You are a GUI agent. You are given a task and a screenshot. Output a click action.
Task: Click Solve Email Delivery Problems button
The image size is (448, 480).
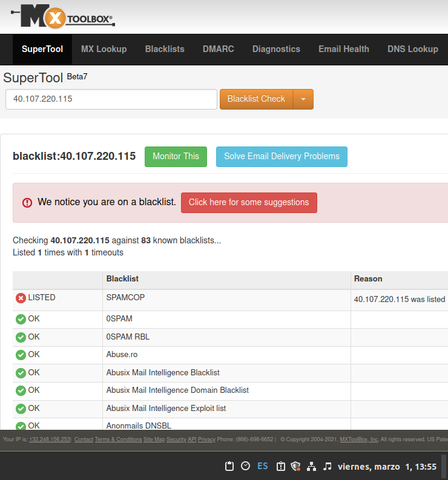click(282, 157)
